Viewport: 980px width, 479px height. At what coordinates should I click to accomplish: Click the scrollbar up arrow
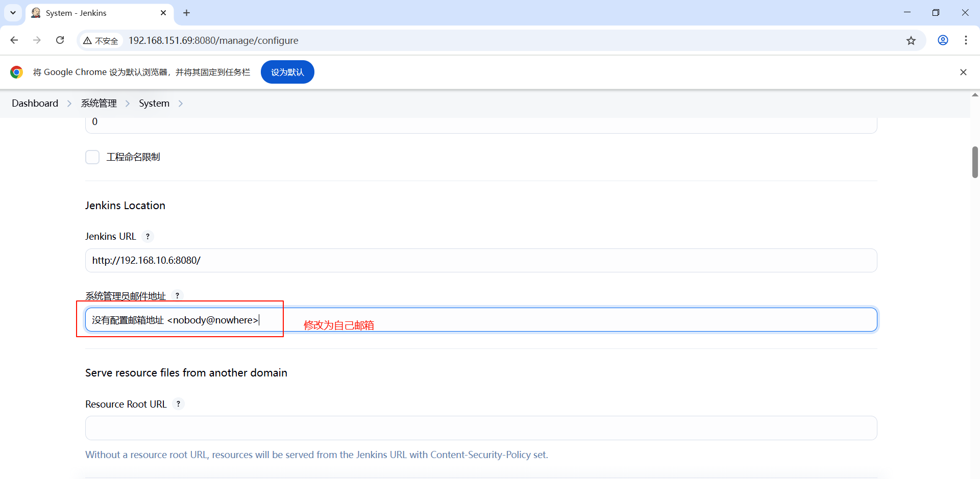(975, 95)
